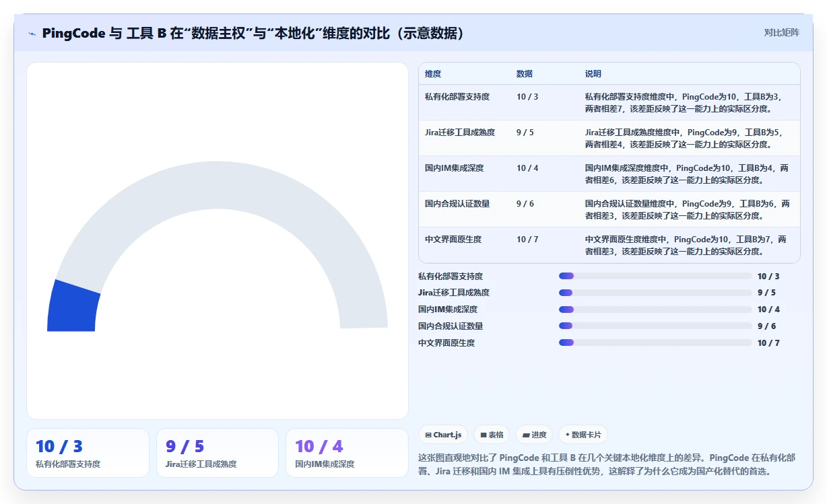This screenshot has width=827, height=504.
Task: Click the 国内IM集成深度 progress bar
Action: [x=655, y=310]
